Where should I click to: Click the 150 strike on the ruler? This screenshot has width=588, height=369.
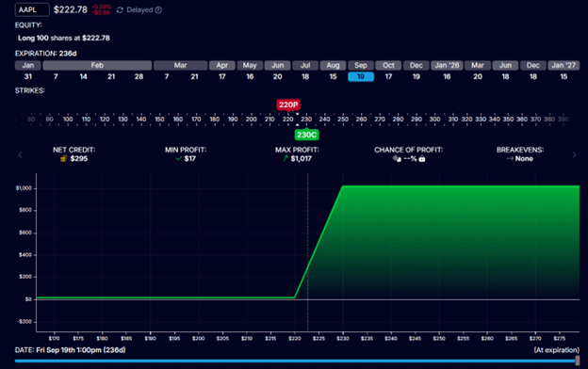tap(159, 120)
